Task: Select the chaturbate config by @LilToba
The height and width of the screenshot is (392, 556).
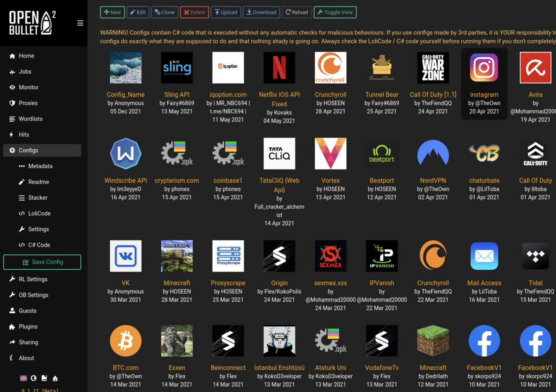Action: [x=484, y=153]
